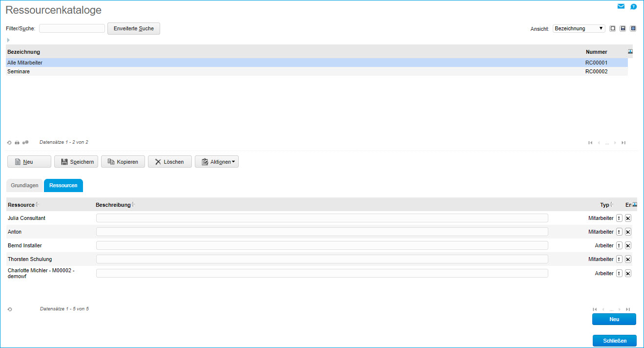Click the exclamation icon for Charlotte Michler

(x=619, y=274)
